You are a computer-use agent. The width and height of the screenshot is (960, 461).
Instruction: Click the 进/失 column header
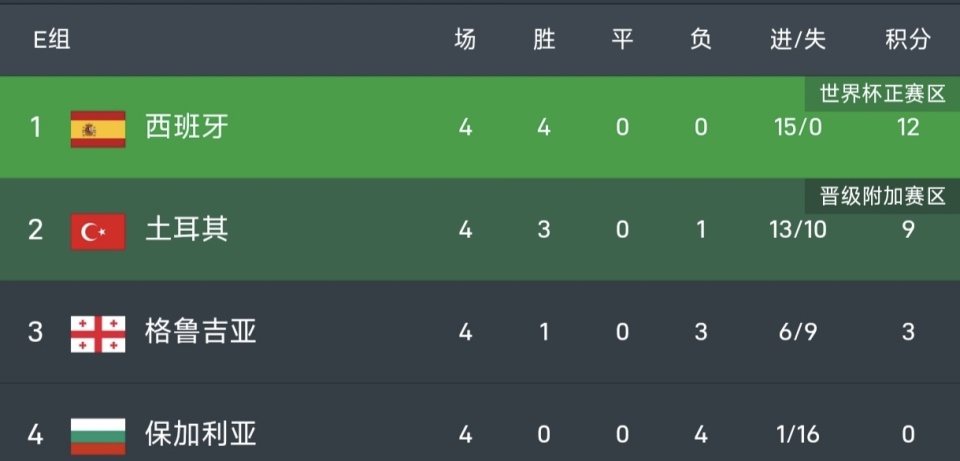(x=797, y=40)
